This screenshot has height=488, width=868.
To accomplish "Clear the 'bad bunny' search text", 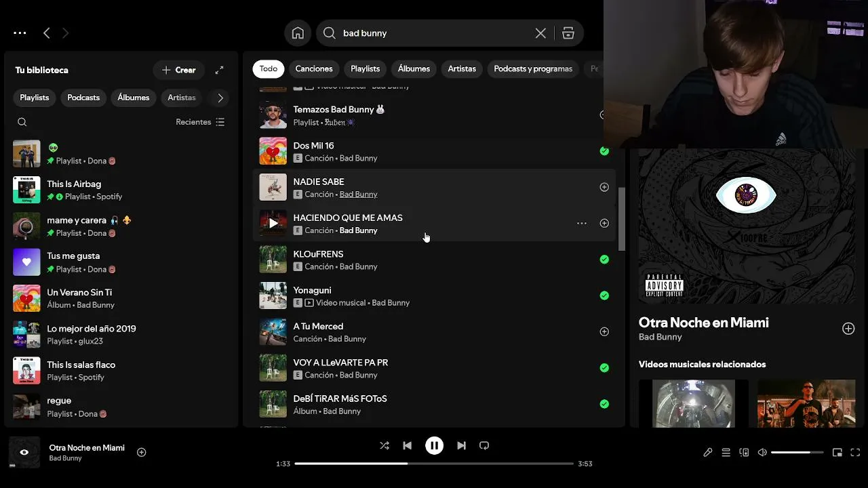I will [540, 33].
